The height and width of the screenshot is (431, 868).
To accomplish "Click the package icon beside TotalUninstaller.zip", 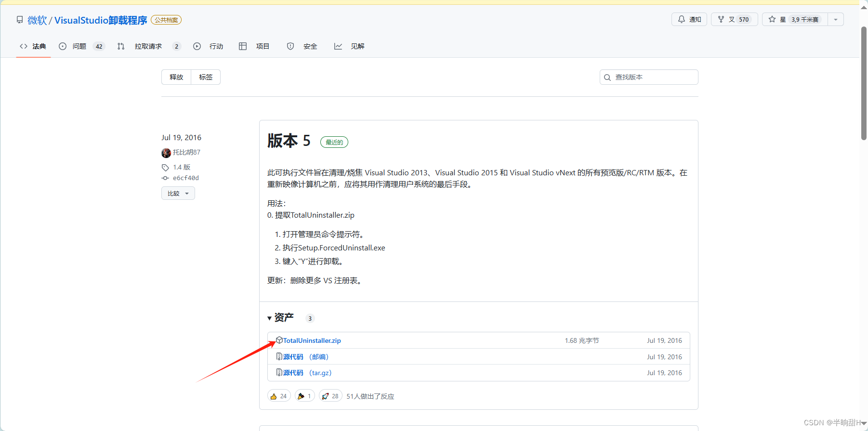I will click(x=279, y=340).
